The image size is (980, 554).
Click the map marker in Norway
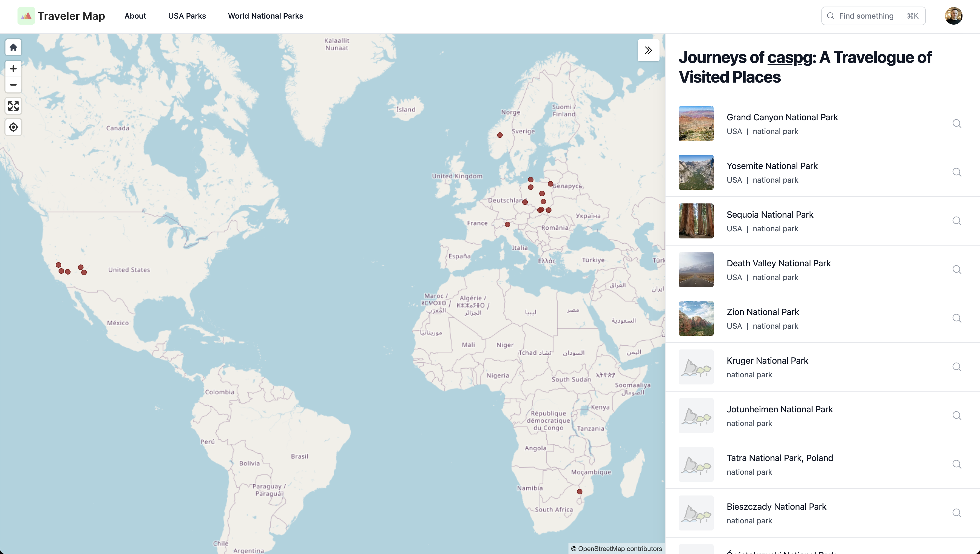[x=500, y=135]
